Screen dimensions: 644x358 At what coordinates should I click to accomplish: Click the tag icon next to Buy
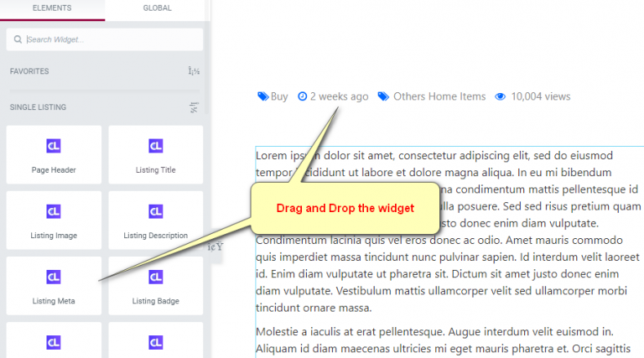coord(262,96)
